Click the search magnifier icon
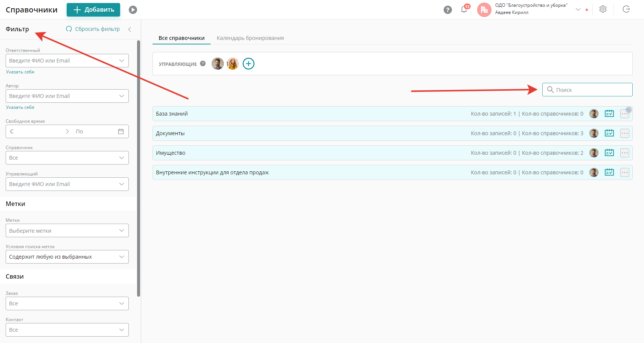 (550, 90)
